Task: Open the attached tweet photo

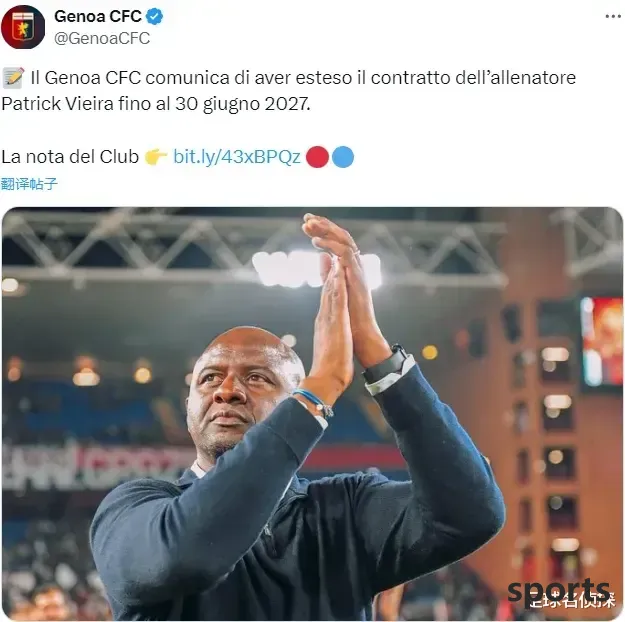Action: tap(312, 414)
